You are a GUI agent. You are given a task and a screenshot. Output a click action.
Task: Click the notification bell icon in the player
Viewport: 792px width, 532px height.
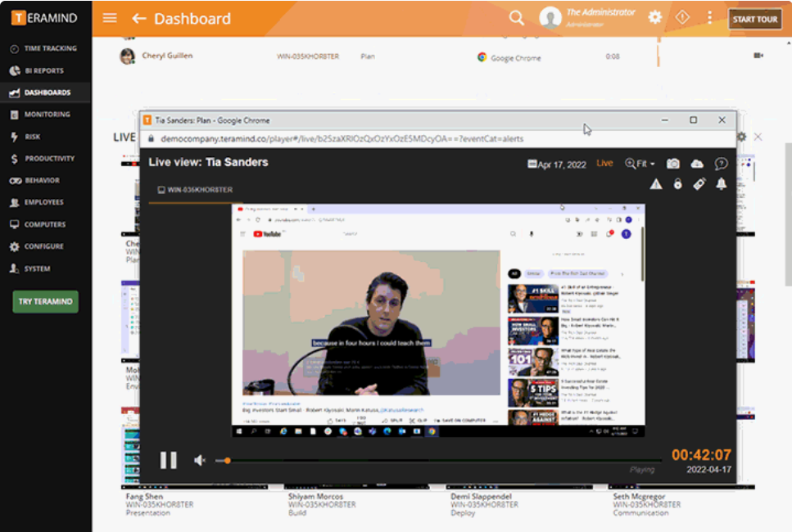coord(722,184)
